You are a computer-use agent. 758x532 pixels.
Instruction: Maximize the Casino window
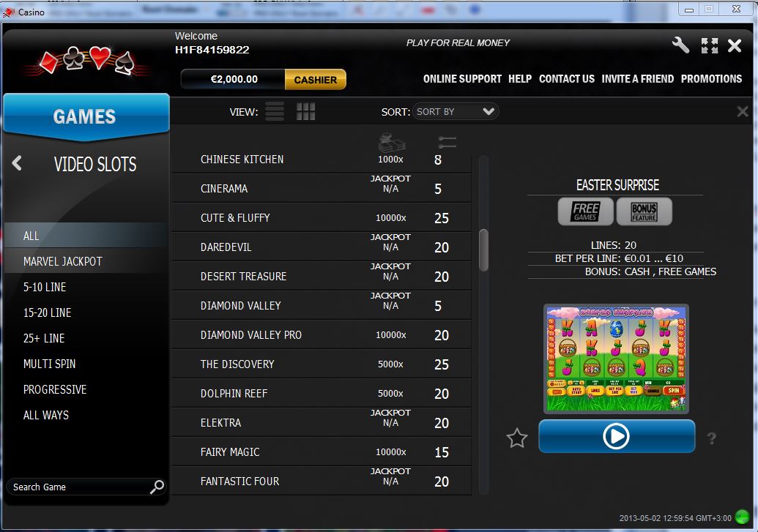(x=709, y=10)
